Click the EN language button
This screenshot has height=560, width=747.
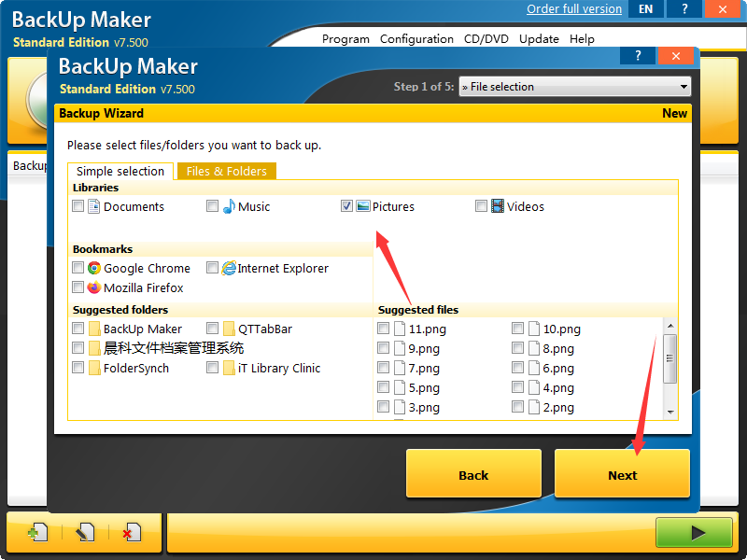coord(645,8)
